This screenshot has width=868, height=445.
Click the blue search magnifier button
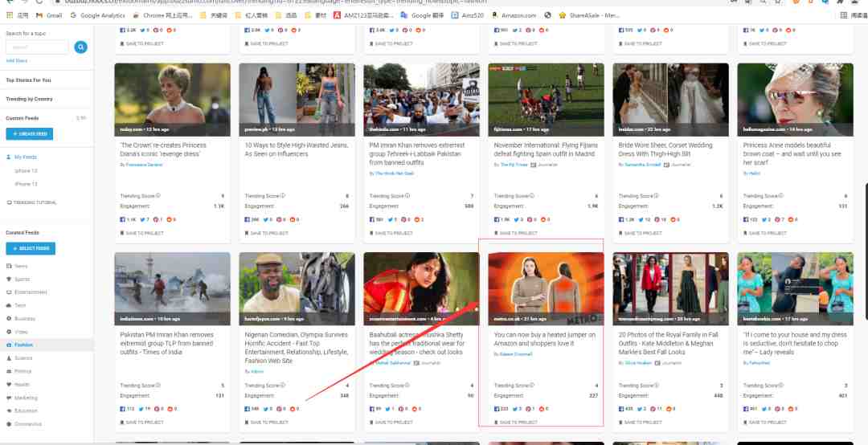[81, 47]
